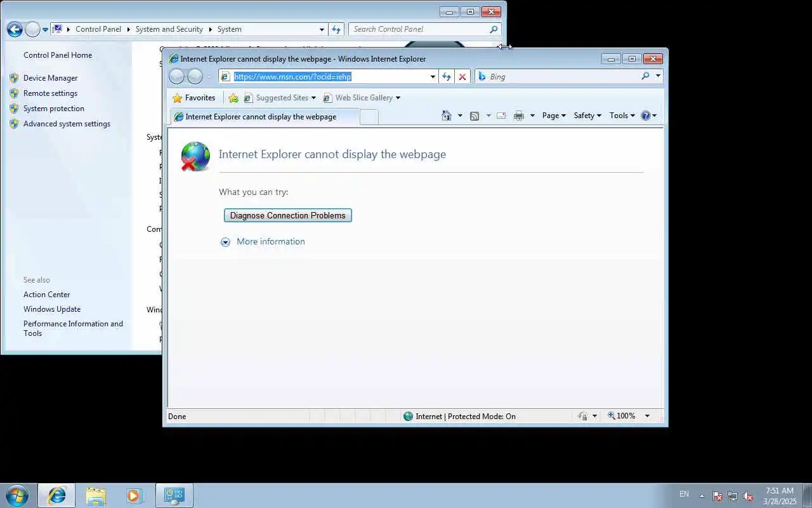Click the Help question mark icon
Image resolution: width=812 pixels, height=508 pixels.
[646, 116]
